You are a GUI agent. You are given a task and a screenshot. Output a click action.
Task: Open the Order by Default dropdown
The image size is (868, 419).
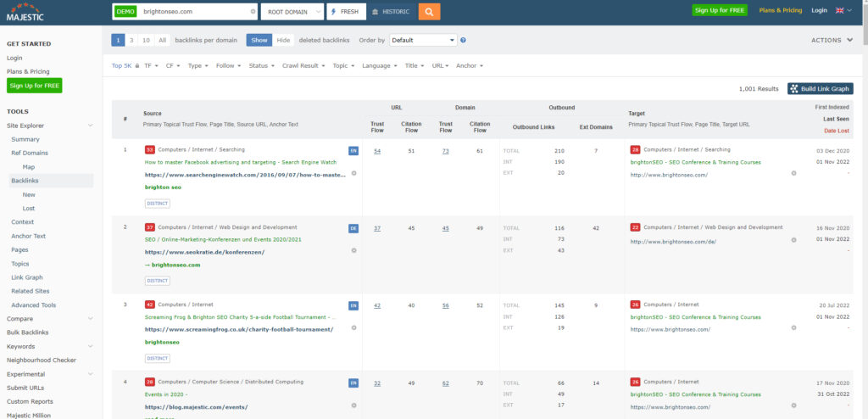pyautogui.click(x=423, y=40)
